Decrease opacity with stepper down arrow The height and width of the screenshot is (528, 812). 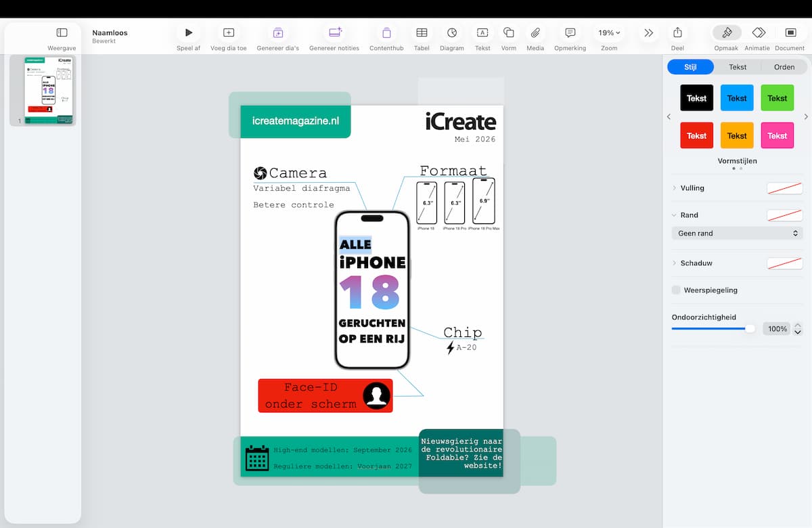798,332
